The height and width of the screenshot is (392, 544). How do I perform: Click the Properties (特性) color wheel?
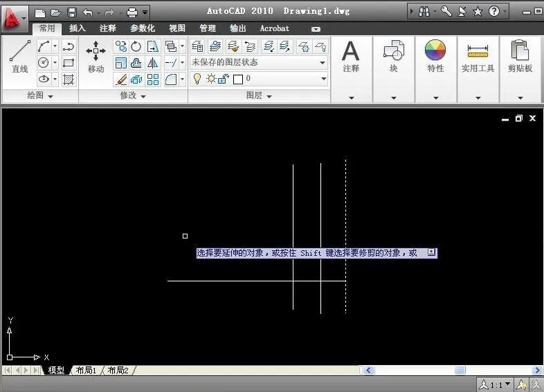(x=435, y=51)
